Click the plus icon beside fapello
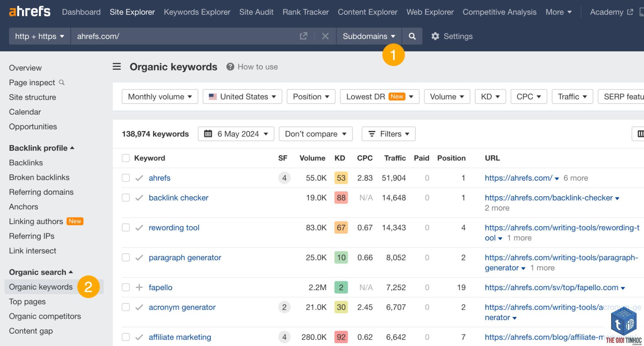Viewport: 644px width, 346px height. 139,287
